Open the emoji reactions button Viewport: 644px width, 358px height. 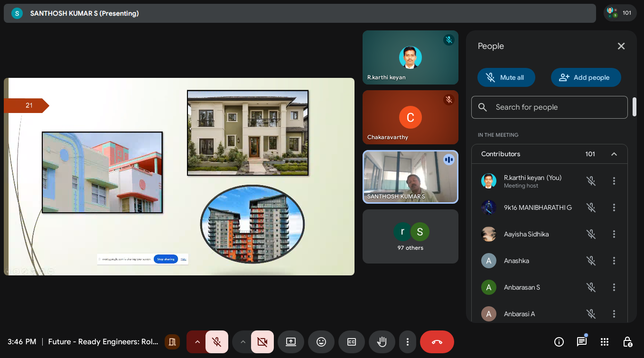coord(321,342)
